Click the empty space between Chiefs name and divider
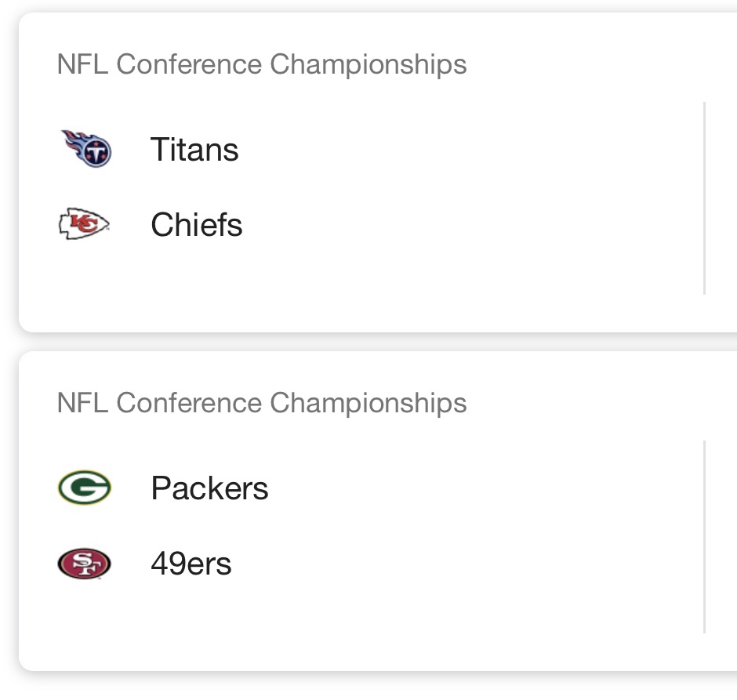Screen dimensions: 737x700 point(470,225)
